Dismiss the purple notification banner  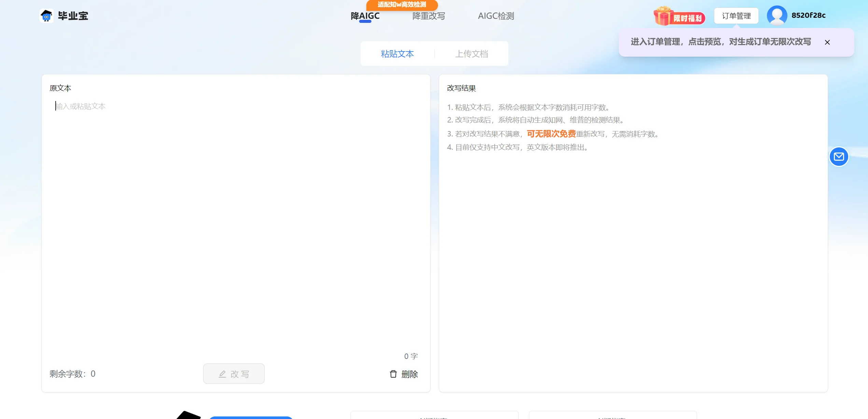point(827,42)
